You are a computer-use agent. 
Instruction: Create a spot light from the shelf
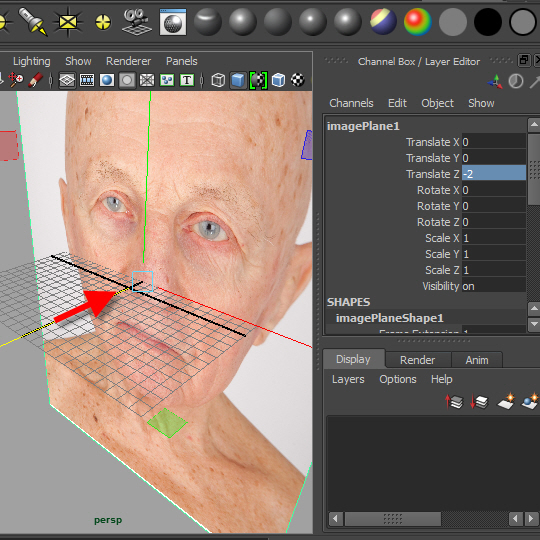[32, 21]
